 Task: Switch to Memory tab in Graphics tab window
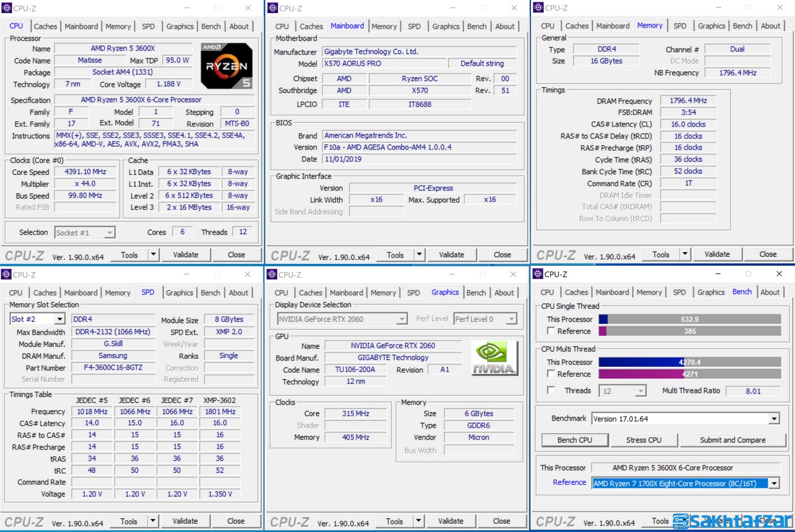(x=383, y=292)
